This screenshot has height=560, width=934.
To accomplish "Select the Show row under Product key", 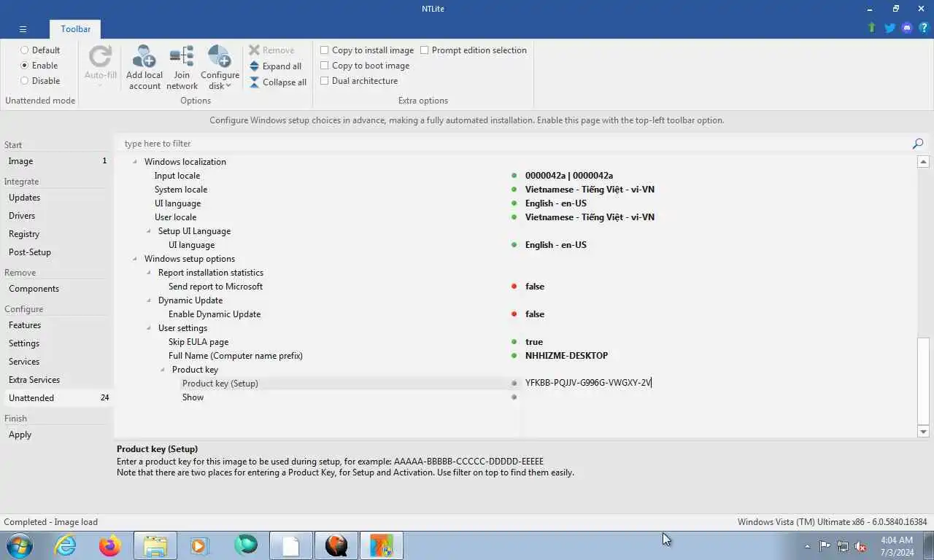I will (516, 397).
